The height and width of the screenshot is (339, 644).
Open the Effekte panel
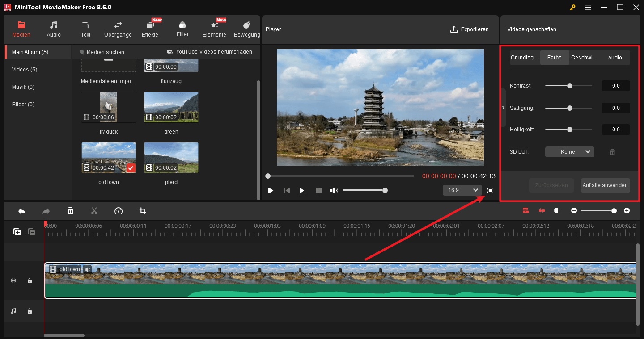click(x=150, y=29)
